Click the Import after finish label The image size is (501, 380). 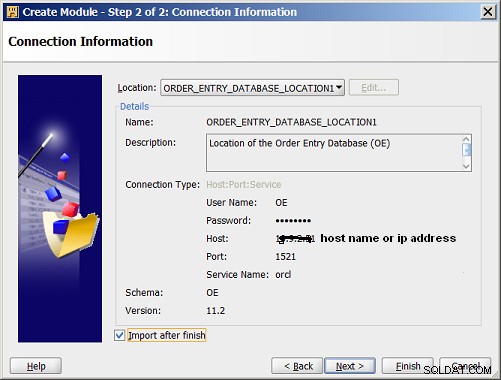tap(167, 335)
